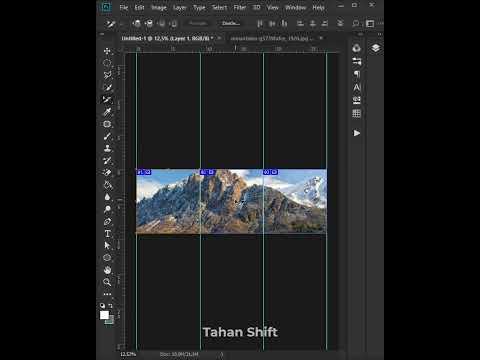Image resolution: width=480 pixels, height=360 pixels.
Task: Open the View menu
Action: 272,7
